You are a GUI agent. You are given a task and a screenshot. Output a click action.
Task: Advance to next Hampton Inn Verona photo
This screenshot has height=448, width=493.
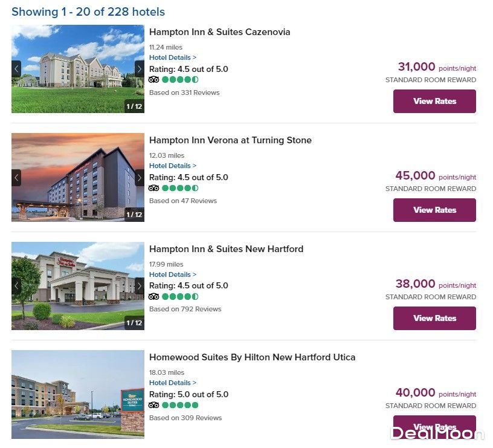click(x=140, y=178)
